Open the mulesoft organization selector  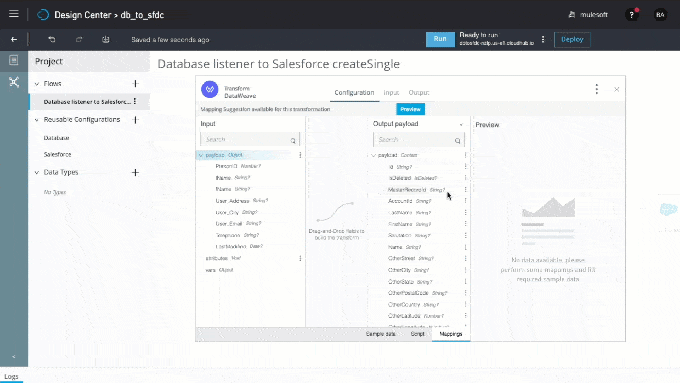(x=588, y=15)
